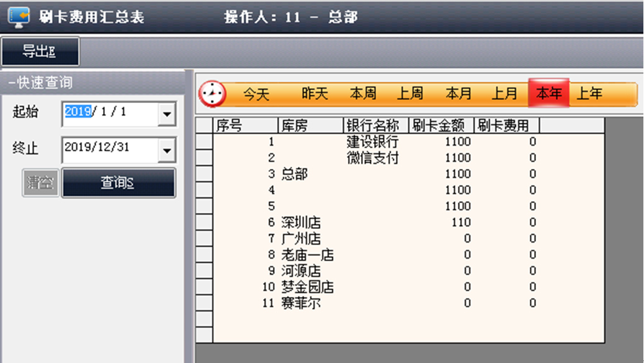This screenshot has height=363, width=644.
Task: Click the clock icon beside 今天
Action: 212,94
